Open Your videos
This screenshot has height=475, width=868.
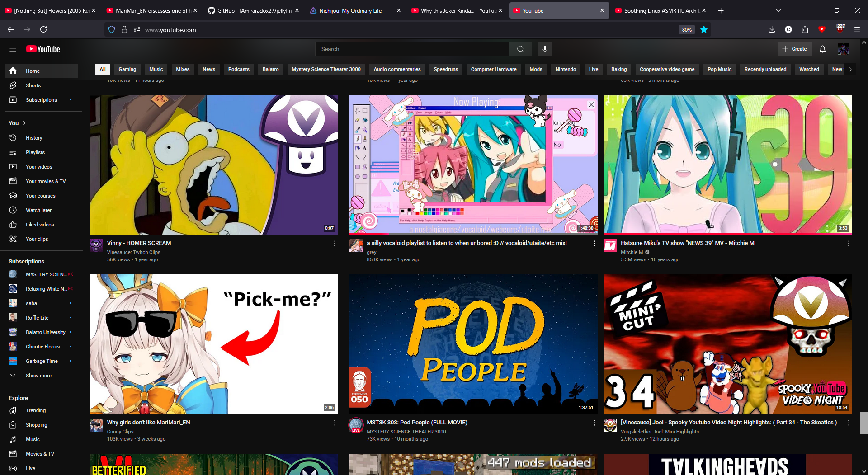41,167
